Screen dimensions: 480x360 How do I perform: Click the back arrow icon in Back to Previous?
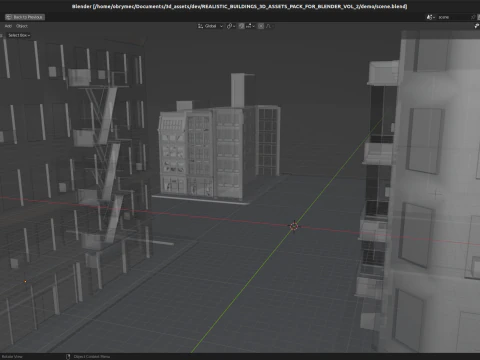tap(9, 17)
